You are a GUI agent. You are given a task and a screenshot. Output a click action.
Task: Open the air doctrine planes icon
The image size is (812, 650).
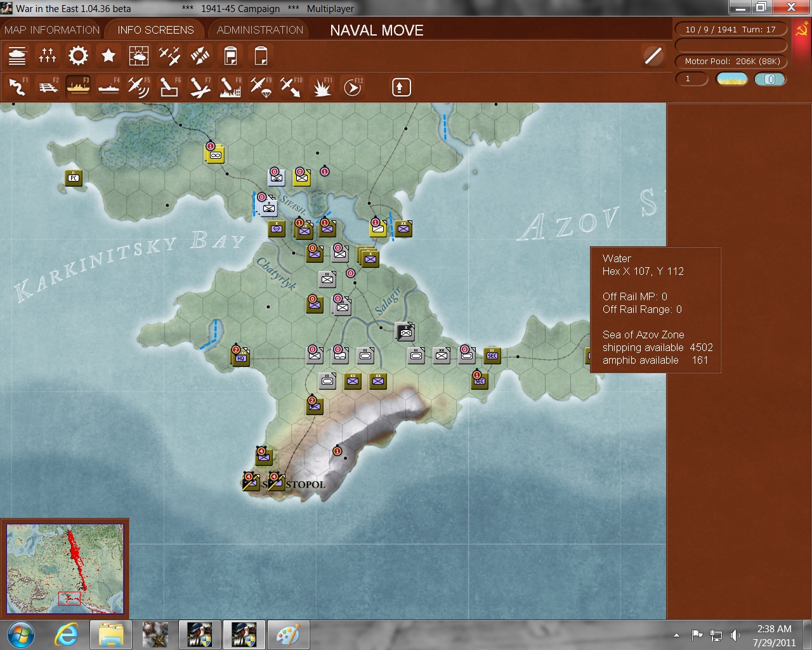(x=169, y=56)
